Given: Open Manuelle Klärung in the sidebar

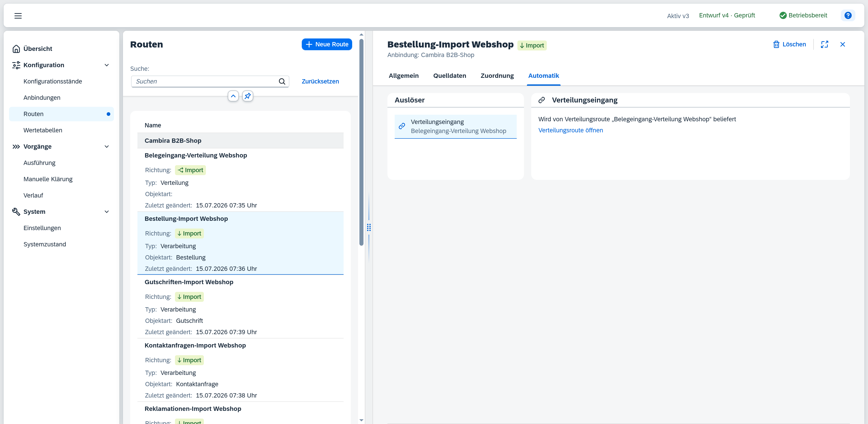Looking at the screenshot, I should point(61,179).
